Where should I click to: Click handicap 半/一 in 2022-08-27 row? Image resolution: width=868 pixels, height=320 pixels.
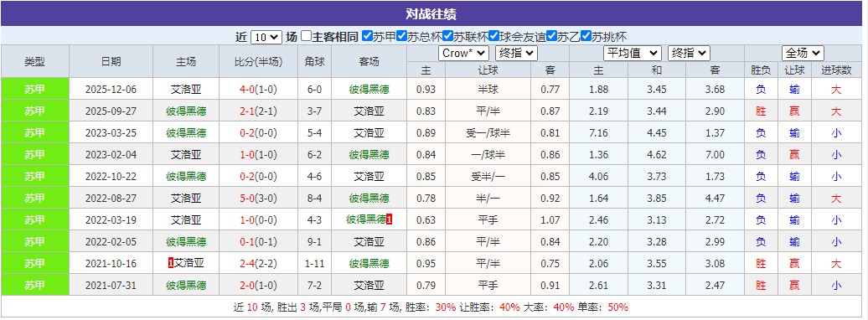[x=488, y=199]
